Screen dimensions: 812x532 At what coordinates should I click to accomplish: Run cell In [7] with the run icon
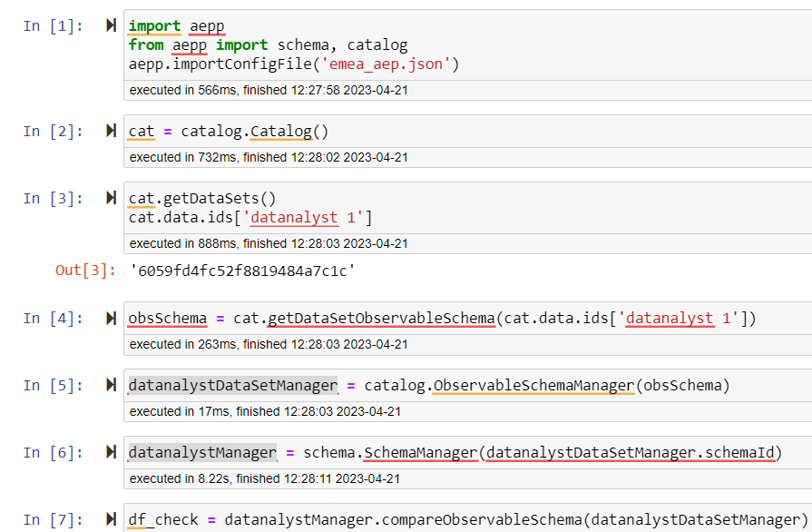[111, 519]
